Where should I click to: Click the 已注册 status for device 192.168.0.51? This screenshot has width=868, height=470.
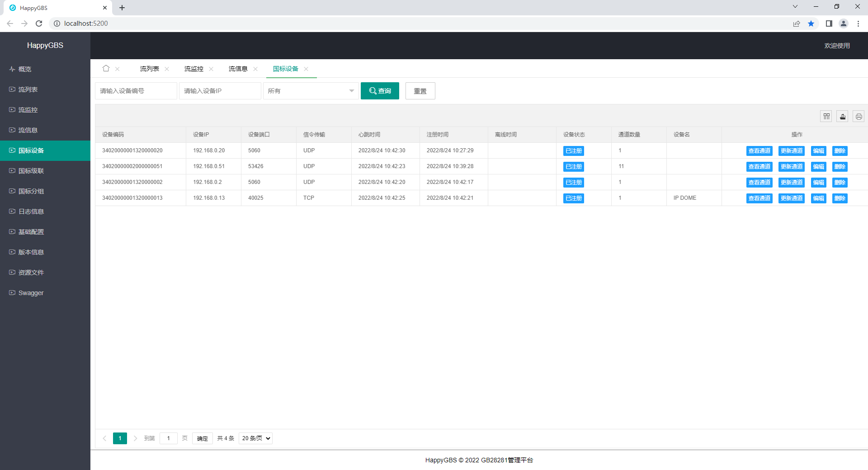click(x=574, y=167)
